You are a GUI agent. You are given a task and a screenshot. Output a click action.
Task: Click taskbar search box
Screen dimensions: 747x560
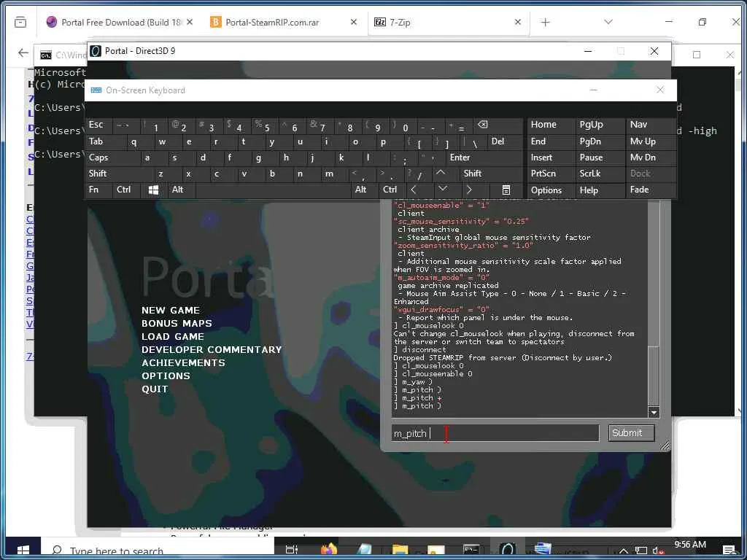click(x=158, y=550)
